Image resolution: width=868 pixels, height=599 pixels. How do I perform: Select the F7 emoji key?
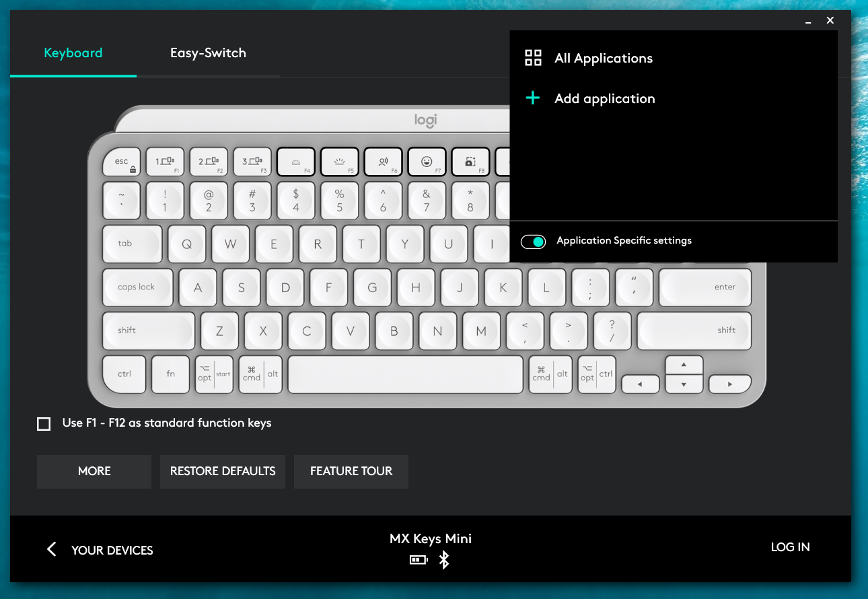(427, 162)
